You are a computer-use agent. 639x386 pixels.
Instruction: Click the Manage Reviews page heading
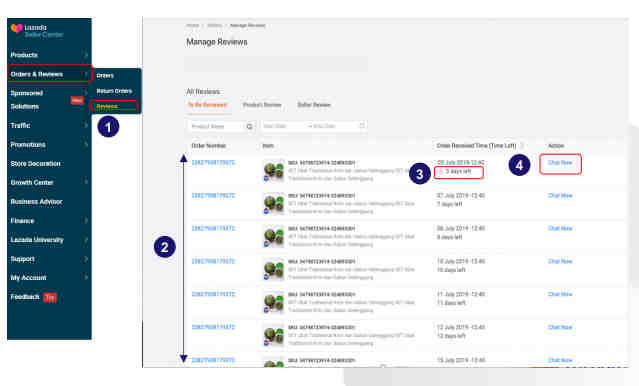(x=217, y=42)
